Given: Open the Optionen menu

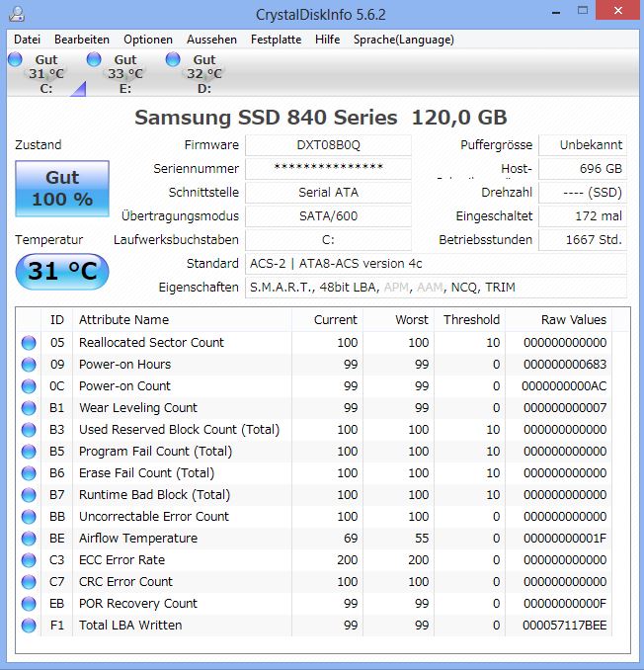Looking at the screenshot, I should click(148, 40).
